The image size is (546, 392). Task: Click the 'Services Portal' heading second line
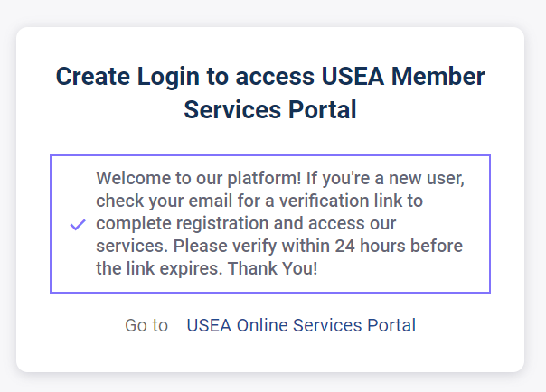point(270,110)
